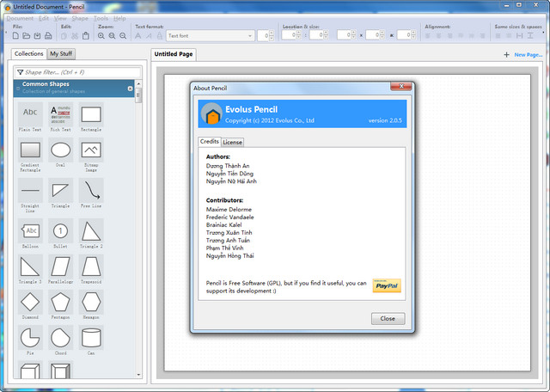550x392 pixels.
Task: Click the Close button in About Pencil
Action: (x=388, y=319)
